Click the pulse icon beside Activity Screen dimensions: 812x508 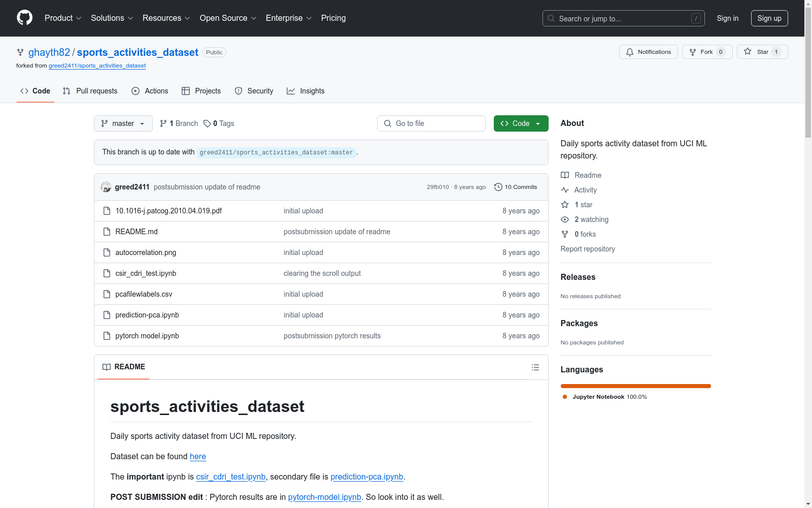click(x=565, y=190)
